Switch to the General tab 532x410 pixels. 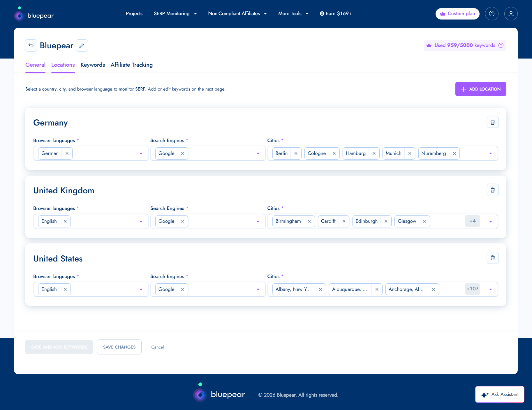[35, 65]
